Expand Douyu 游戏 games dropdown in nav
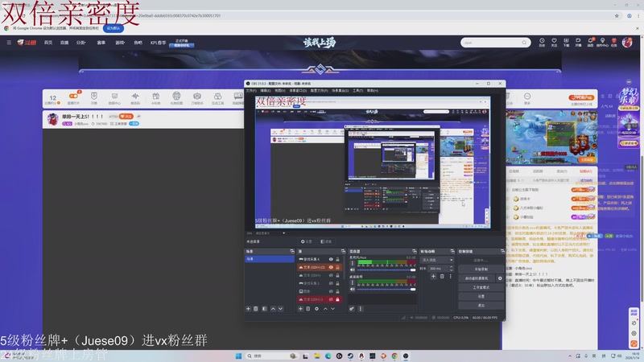644x362 pixels. (x=120, y=43)
